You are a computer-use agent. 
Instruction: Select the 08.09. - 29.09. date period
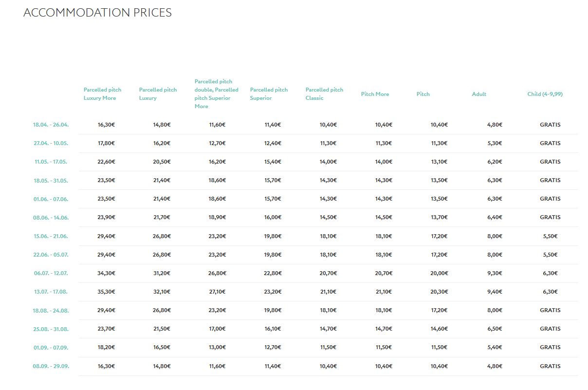[x=51, y=366]
